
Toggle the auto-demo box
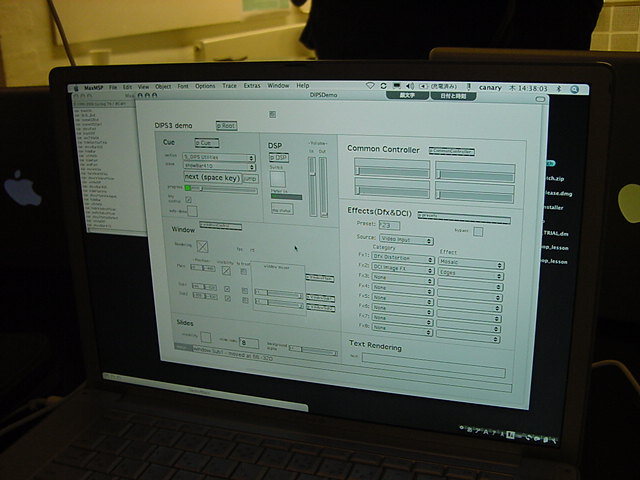[192, 211]
